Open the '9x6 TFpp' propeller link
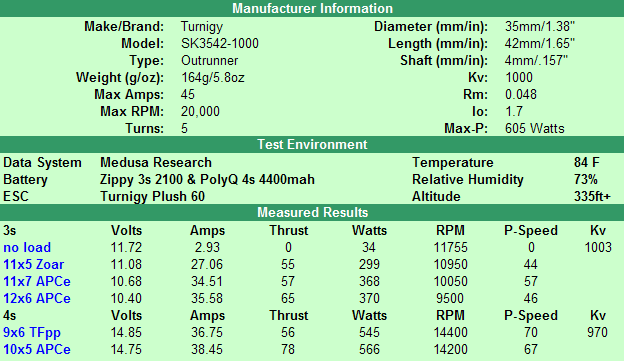This screenshot has height=361, width=624. coord(32,333)
